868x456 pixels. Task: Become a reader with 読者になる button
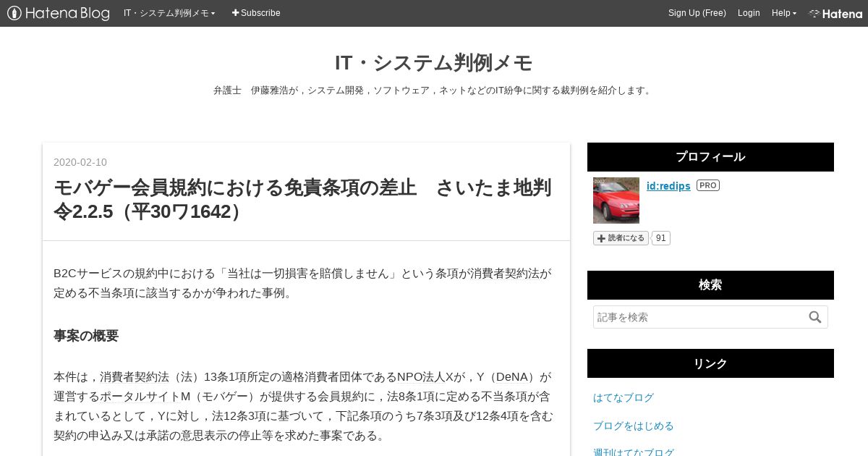pyautogui.click(x=621, y=238)
